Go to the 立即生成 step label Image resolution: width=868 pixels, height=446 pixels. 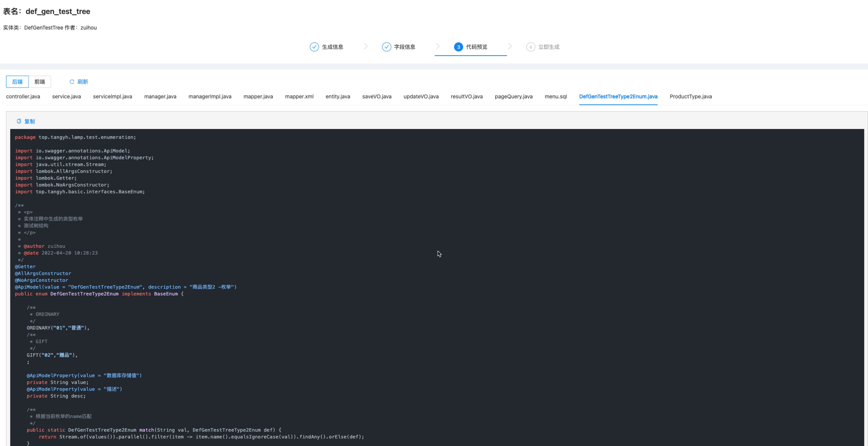click(x=549, y=47)
